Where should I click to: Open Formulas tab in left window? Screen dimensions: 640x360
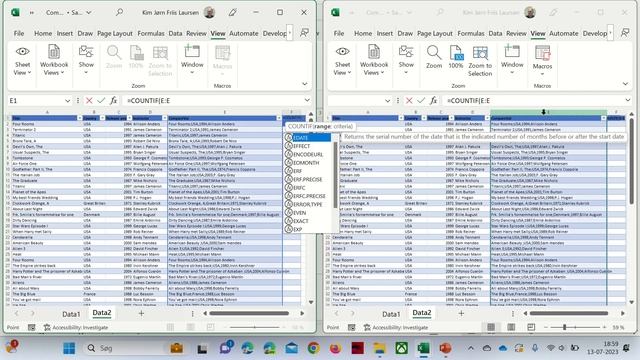[x=151, y=33]
